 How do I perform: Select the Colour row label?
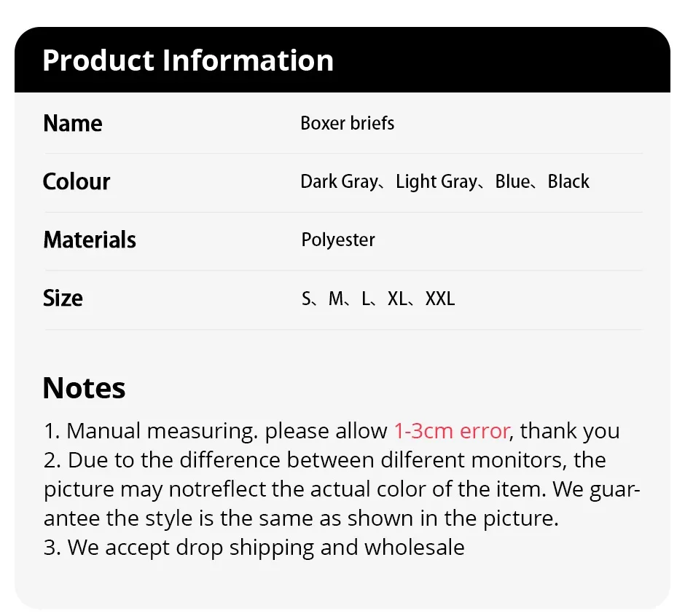click(77, 181)
